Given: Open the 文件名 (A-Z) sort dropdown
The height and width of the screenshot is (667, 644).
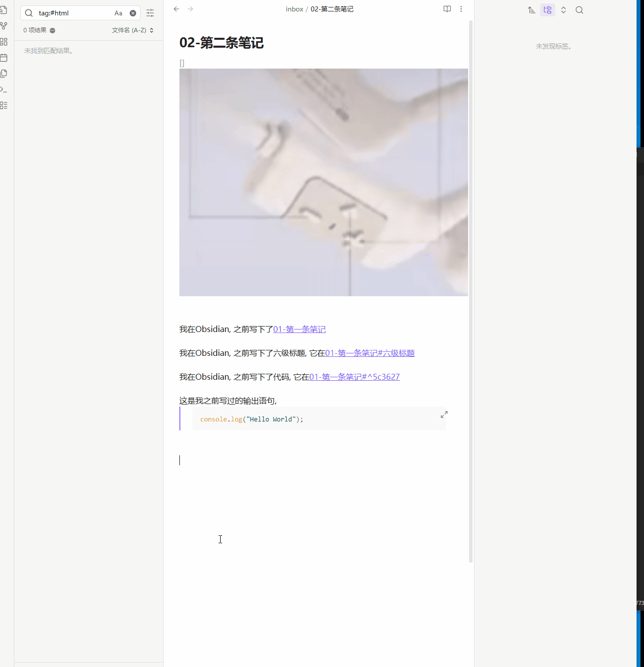Looking at the screenshot, I should coord(132,30).
